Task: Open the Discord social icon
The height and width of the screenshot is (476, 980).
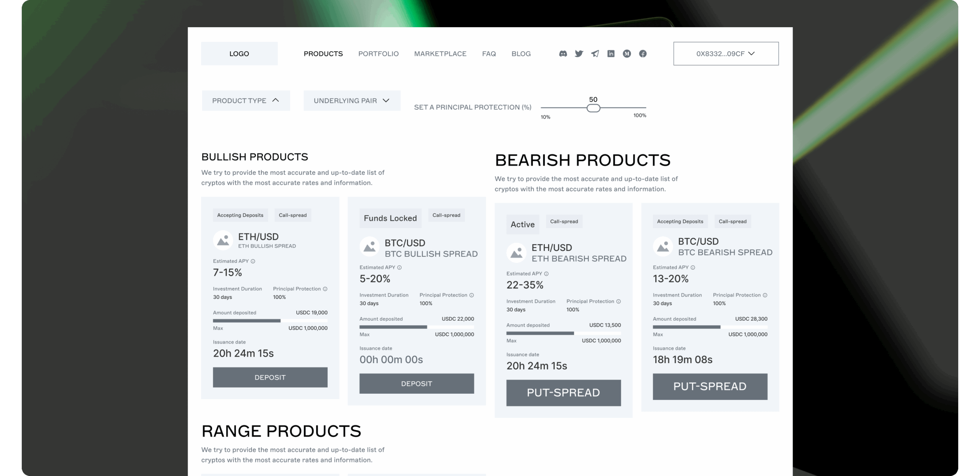Action: 563,54
